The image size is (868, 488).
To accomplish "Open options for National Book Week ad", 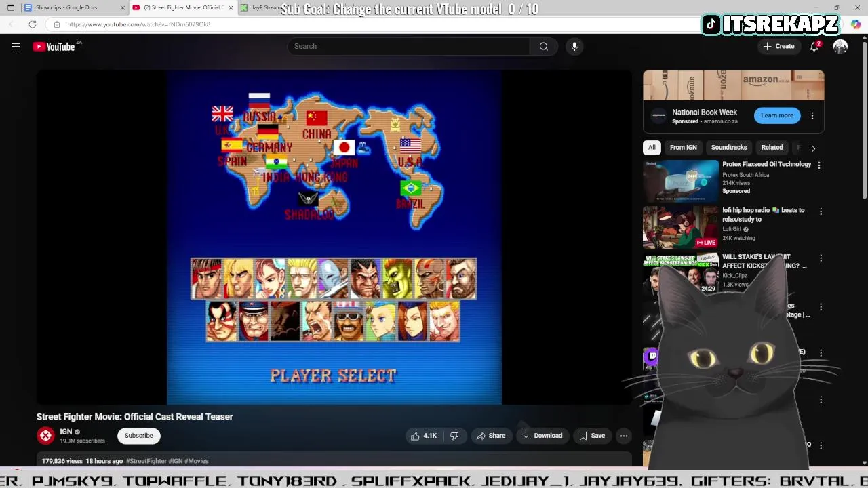I will (812, 116).
